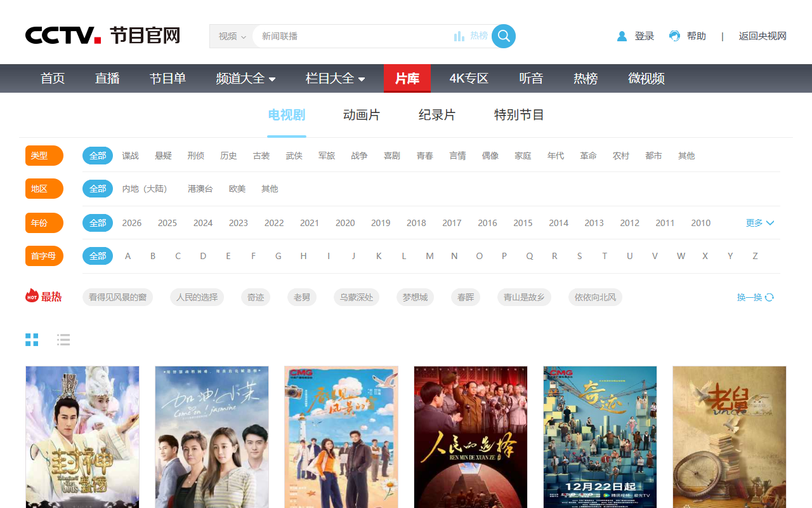This screenshot has height=508, width=812.
Task: Expand the 频道大全 menu
Action: tap(246, 78)
